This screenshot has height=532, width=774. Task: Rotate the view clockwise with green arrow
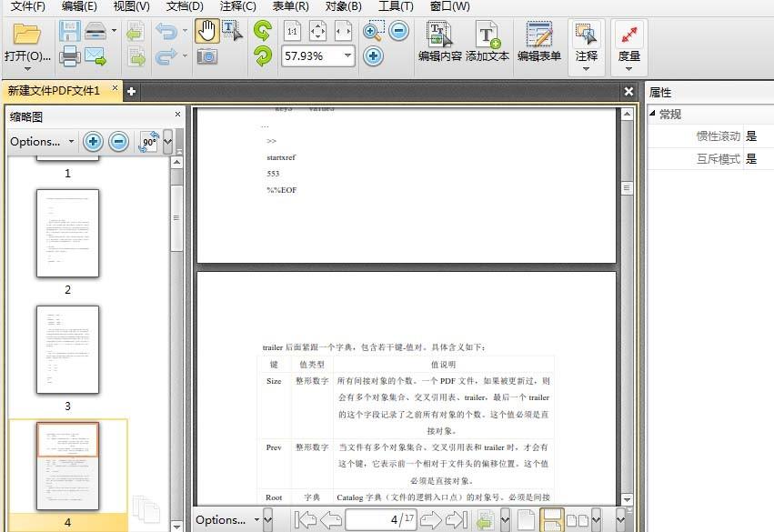pyautogui.click(x=262, y=30)
